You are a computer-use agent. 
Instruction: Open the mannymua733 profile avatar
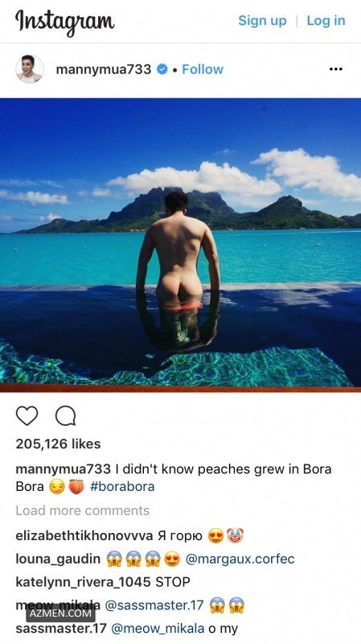30,68
